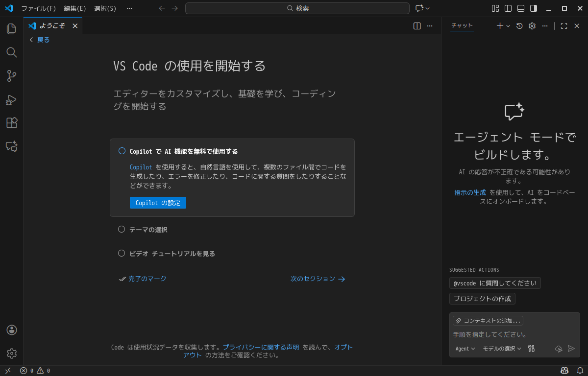Click inside the chat input field

490,334
